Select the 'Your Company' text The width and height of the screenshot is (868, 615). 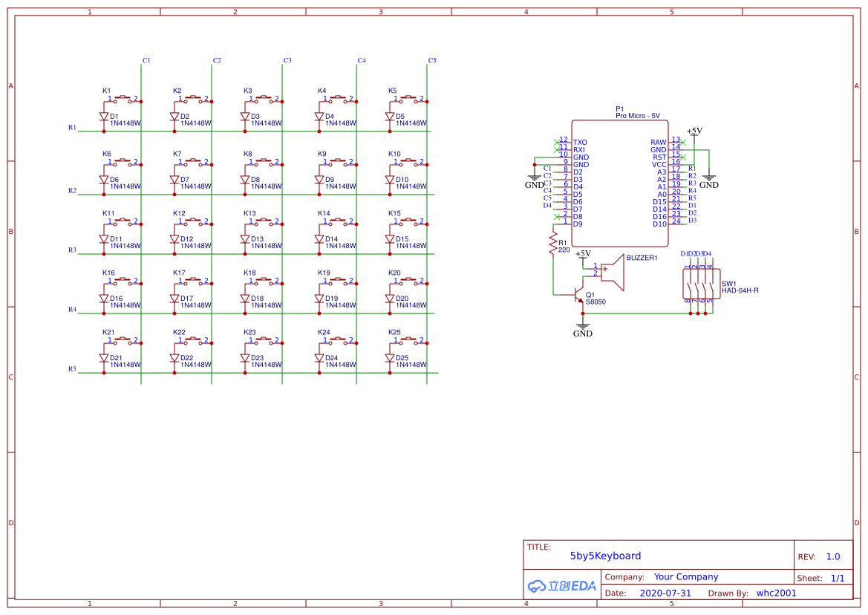[x=686, y=576]
